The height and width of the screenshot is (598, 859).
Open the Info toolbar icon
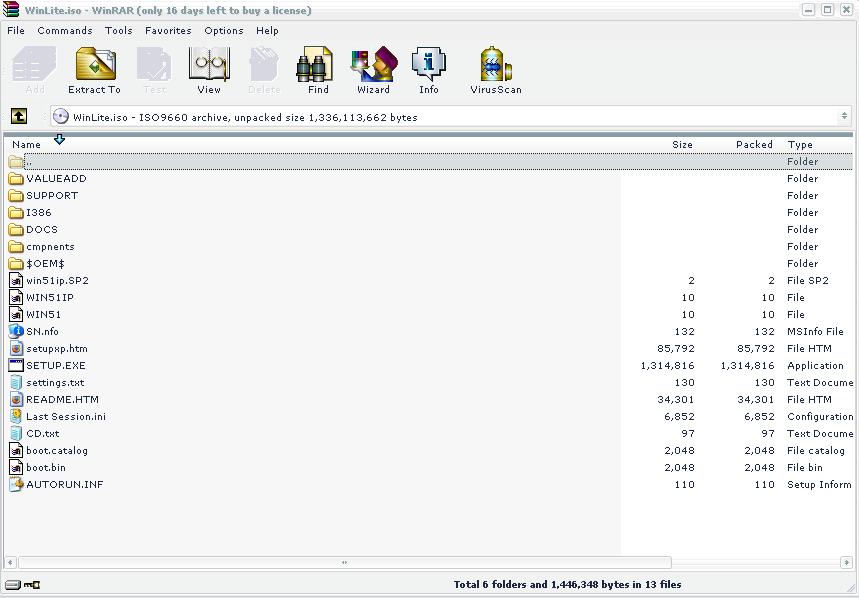pos(429,65)
